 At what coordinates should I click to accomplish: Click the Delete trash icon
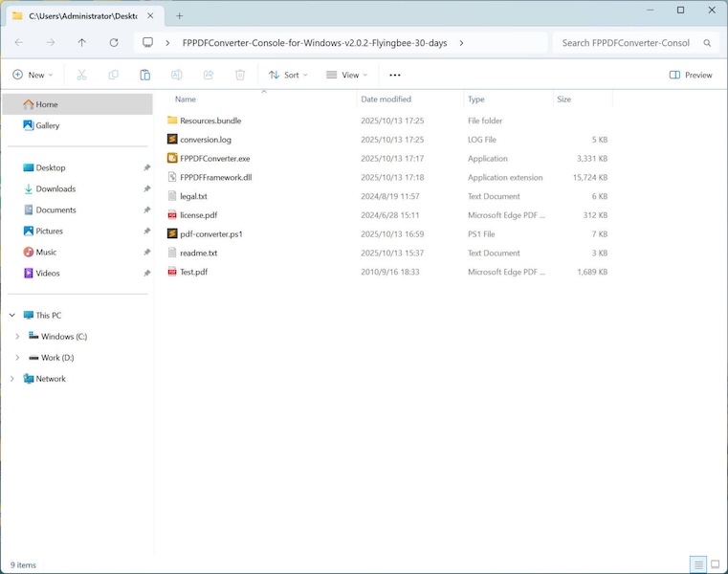pos(240,75)
